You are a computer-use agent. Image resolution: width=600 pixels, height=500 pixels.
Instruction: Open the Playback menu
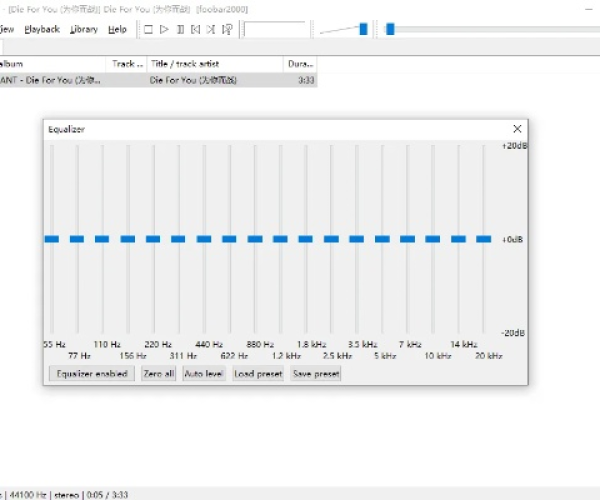42,29
